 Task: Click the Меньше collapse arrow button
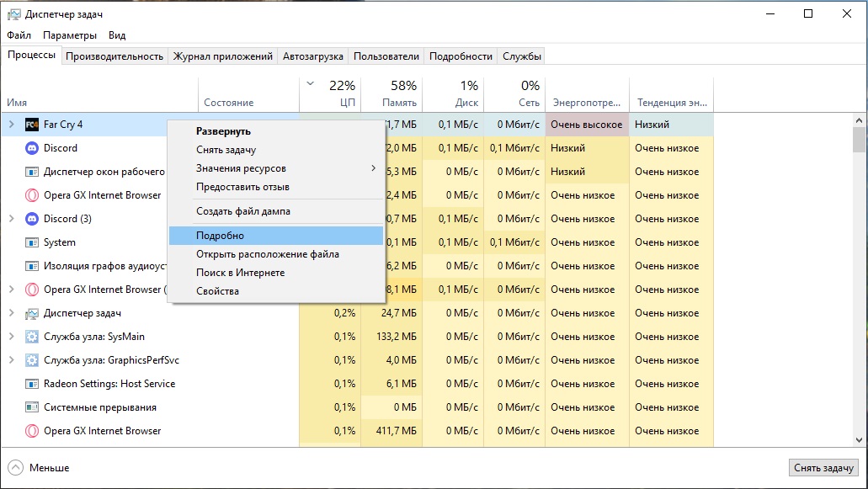(15, 468)
